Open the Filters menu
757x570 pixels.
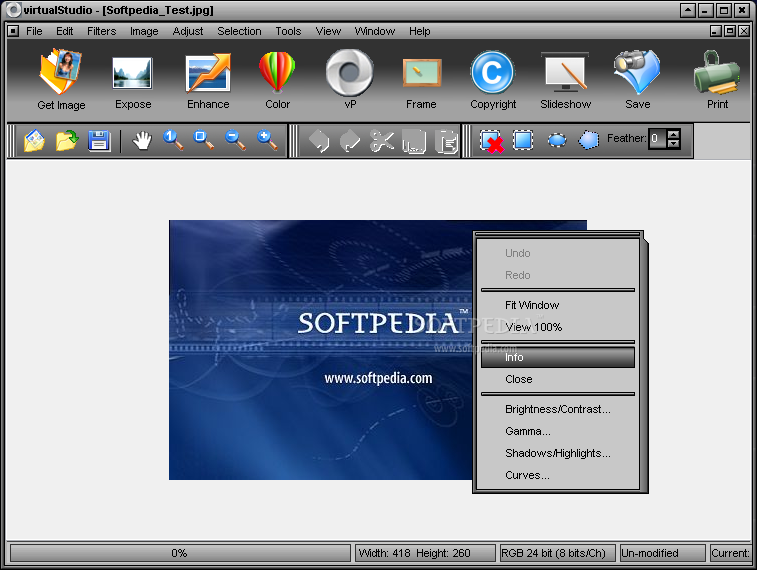coord(101,31)
